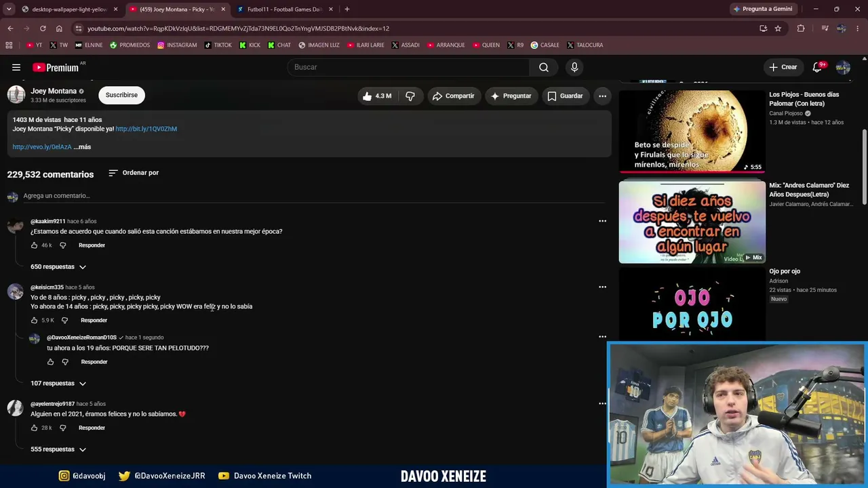868x488 pixels.
Task: Expand the description with ...más
Action: pos(82,147)
